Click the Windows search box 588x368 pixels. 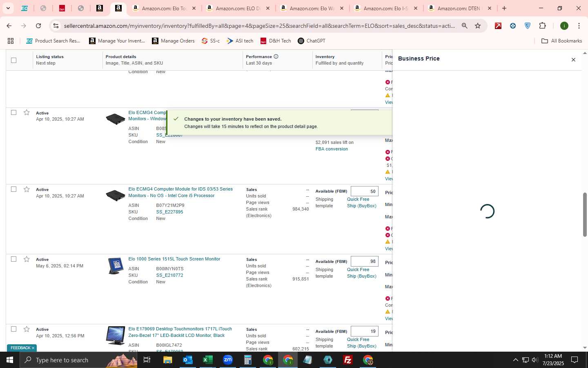tap(79, 360)
